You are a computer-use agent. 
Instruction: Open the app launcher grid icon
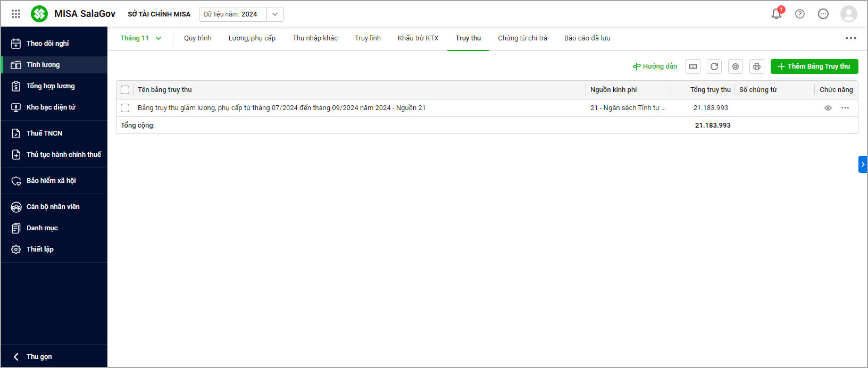[16, 14]
